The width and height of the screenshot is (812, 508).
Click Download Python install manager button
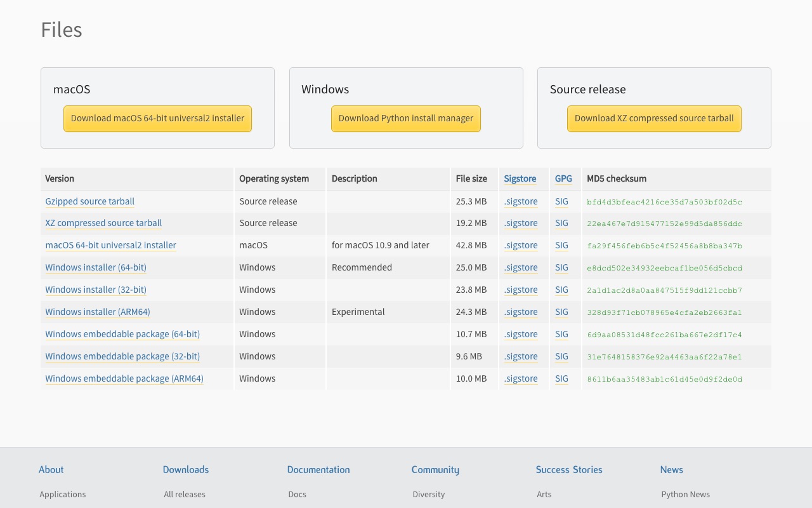(x=406, y=119)
